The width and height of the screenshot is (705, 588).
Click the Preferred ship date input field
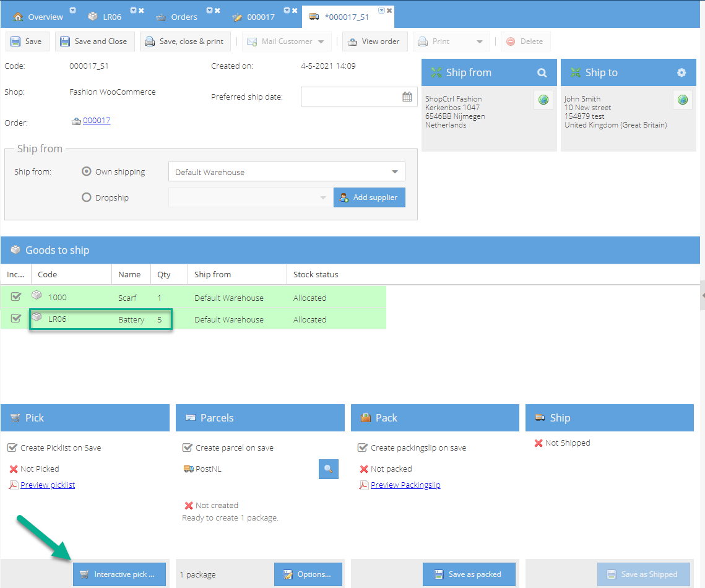pyautogui.click(x=350, y=97)
